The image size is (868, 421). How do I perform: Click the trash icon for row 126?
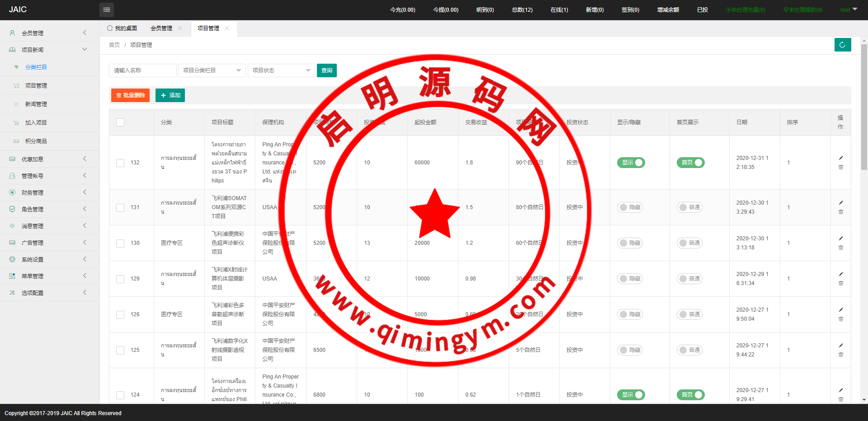click(841, 319)
